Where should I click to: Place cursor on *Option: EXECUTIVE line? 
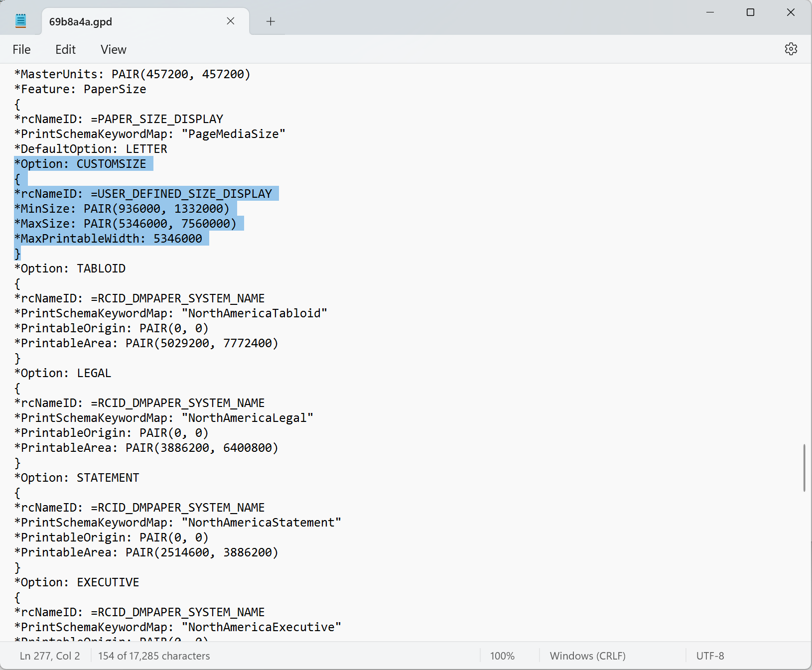click(x=77, y=582)
